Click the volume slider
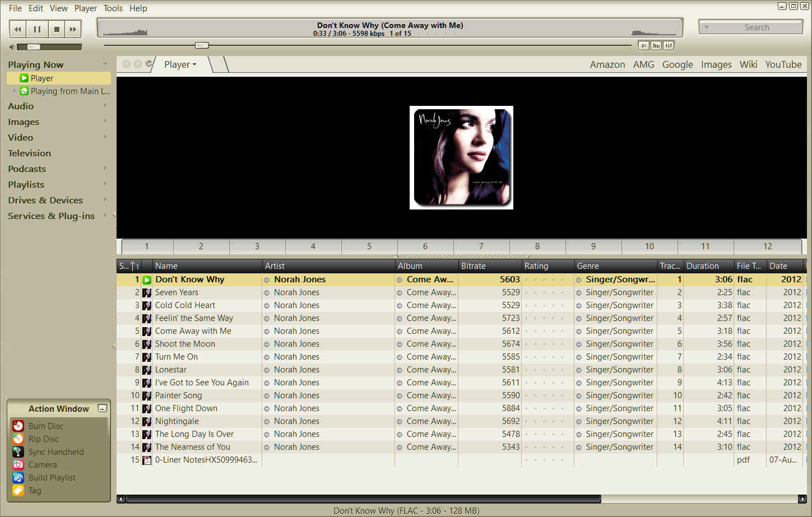The image size is (812, 517). pyautogui.click(x=49, y=47)
